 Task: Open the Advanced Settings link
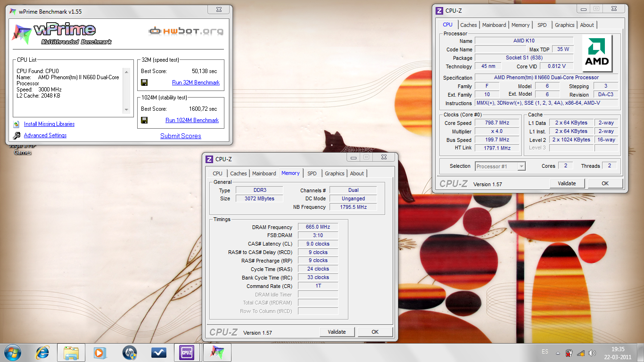(45, 135)
